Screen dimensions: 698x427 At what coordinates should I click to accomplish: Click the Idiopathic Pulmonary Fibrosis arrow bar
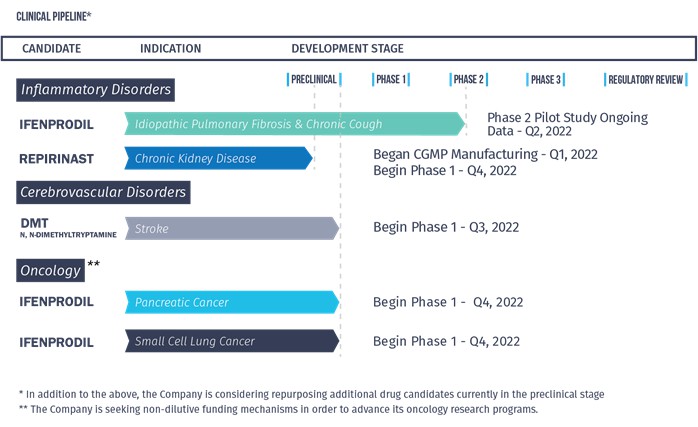pyautogui.click(x=295, y=124)
